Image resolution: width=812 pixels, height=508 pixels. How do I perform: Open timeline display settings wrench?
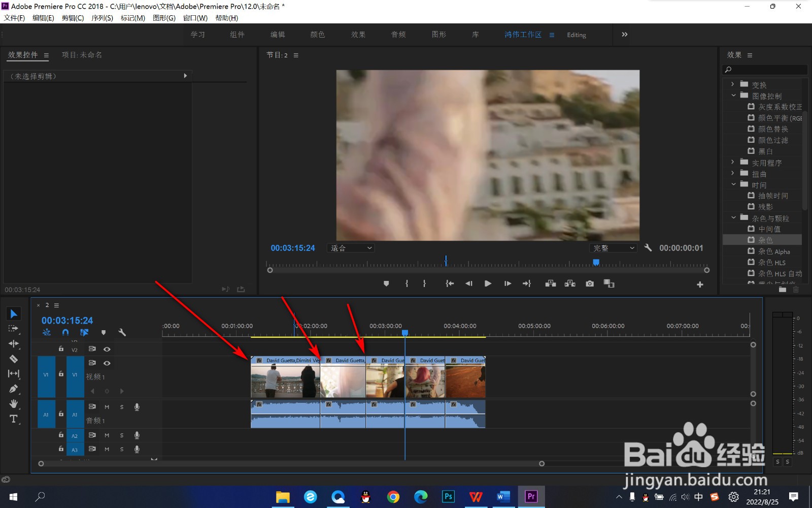[x=122, y=332]
